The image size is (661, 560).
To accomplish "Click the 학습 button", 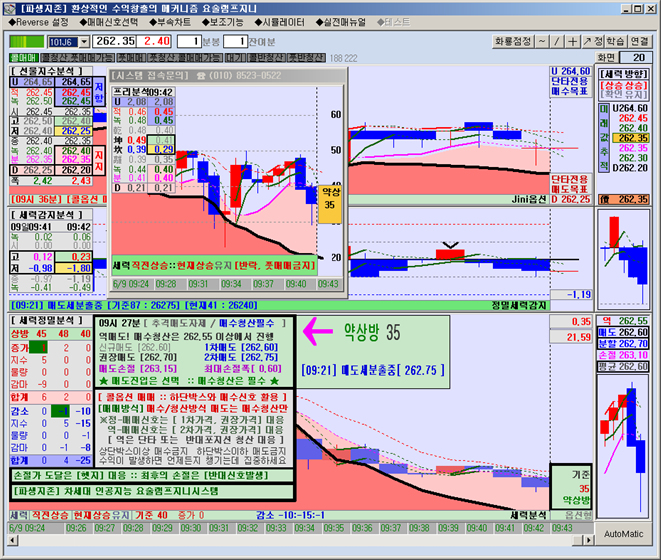I will (615, 41).
